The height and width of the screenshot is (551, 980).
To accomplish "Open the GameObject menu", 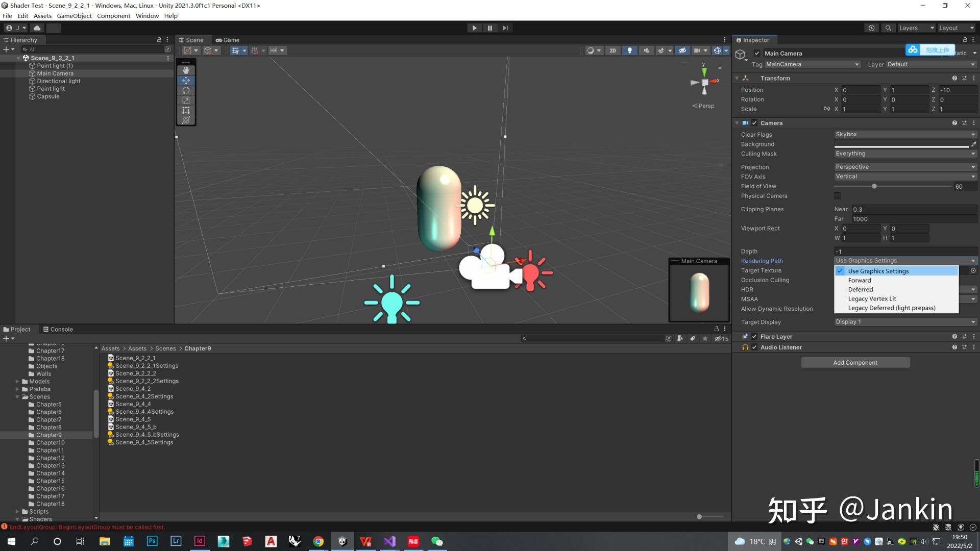I will pyautogui.click(x=73, y=16).
